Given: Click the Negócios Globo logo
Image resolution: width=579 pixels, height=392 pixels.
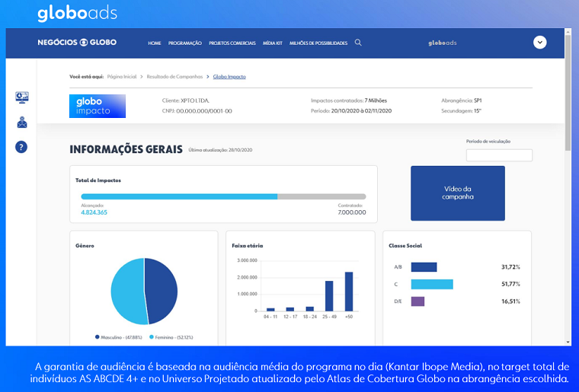Looking at the screenshot, I should click(77, 43).
